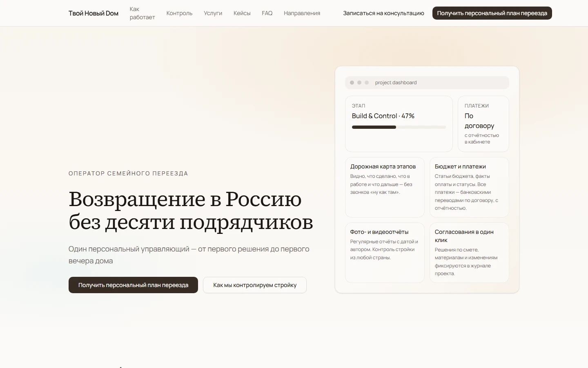This screenshot has width=588, height=368.
Task: Open the Дорожная карта этапов card
Action: coord(385,187)
